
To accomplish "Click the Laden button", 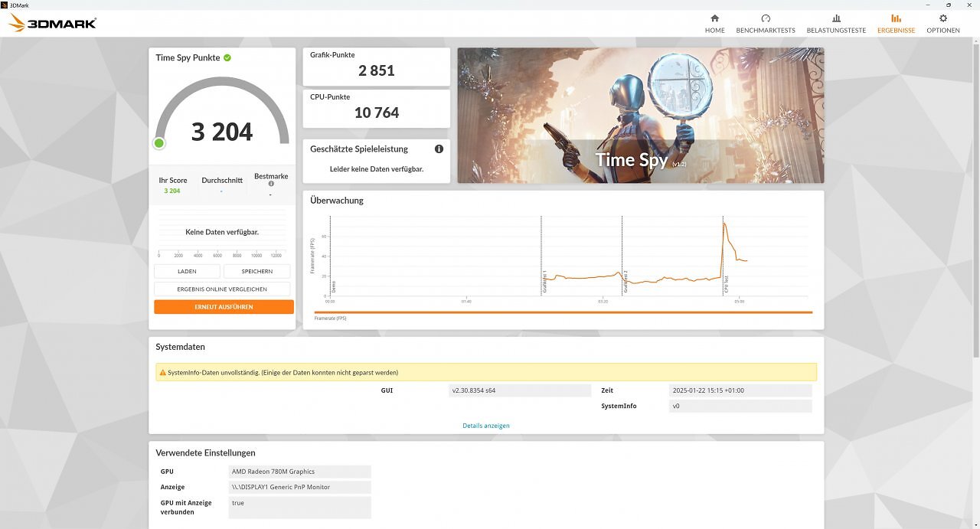I will 187,271.
